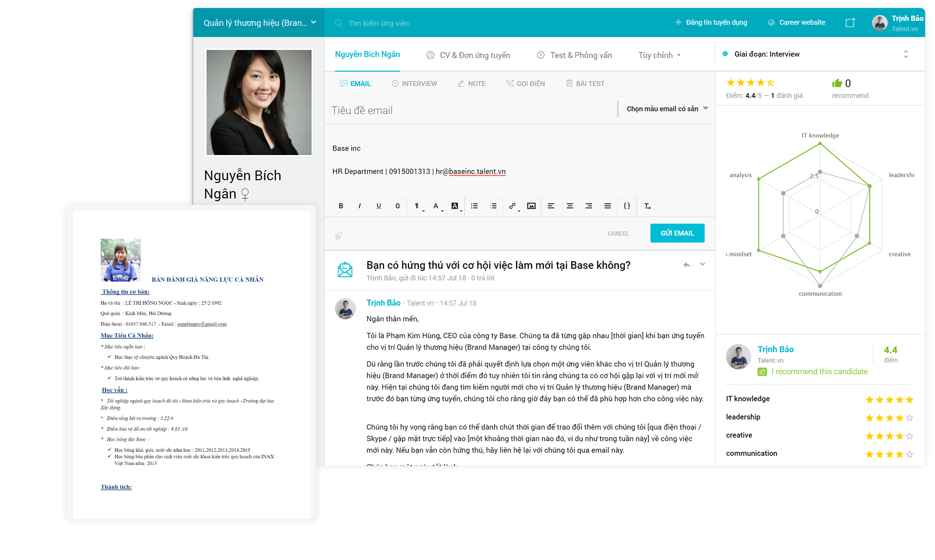This screenshot has height=560, width=935.
Task: Insert a code placeholder with braces icon
Action: pyautogui.click(x=627, y=206)
